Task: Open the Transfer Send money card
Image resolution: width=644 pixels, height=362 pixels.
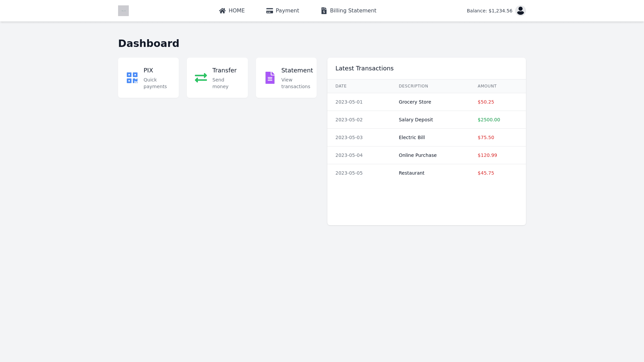Action: [x=217, y=78]
